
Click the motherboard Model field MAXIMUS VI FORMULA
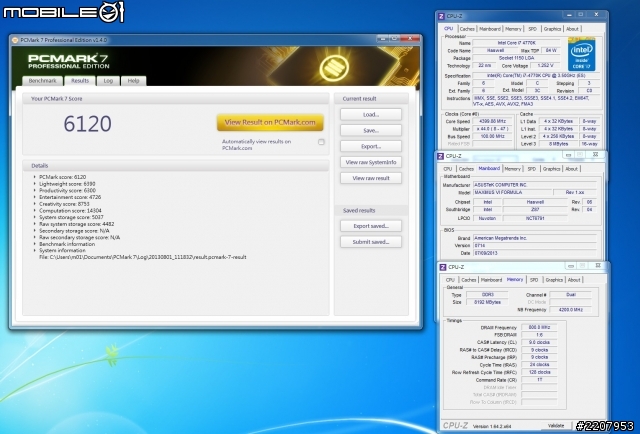pos(511,192)
